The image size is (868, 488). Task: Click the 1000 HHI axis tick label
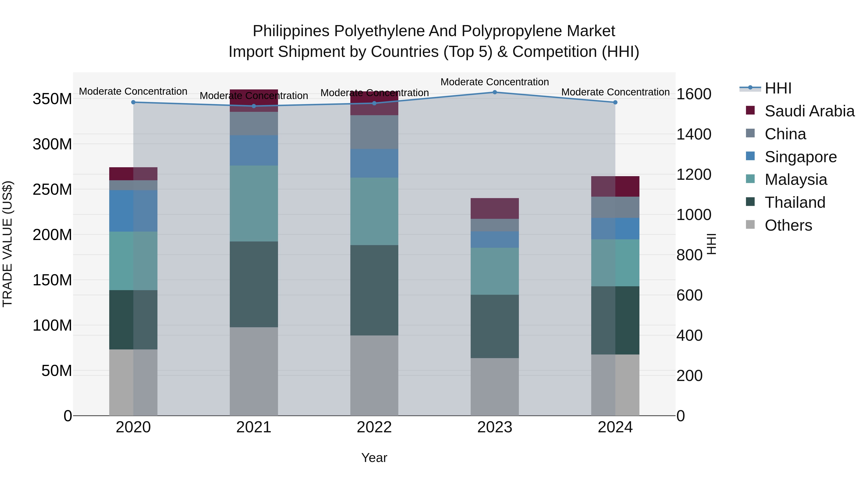pos(694,214)
